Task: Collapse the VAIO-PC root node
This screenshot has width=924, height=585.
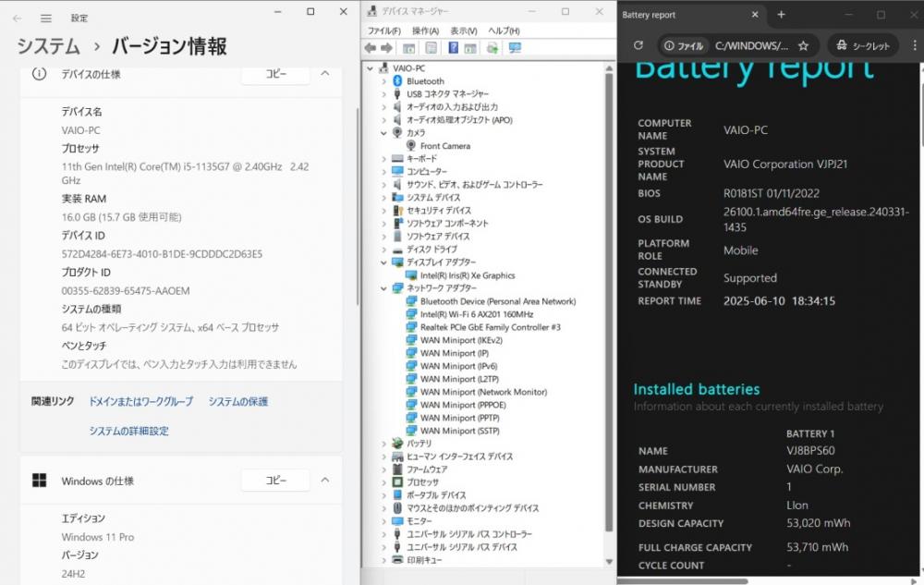Action: pyautogui.click(x=371, y=68)
